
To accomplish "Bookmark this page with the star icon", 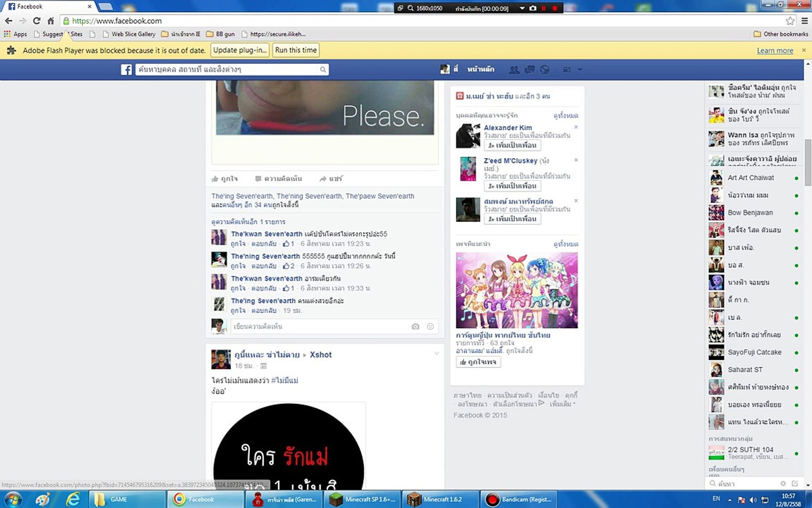I will 790,21.
